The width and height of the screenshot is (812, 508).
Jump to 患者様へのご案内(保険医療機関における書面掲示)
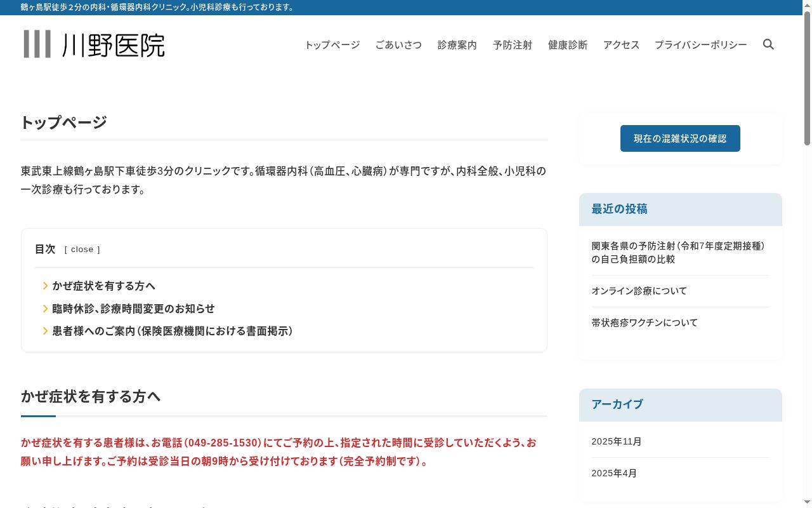pyautogui.click(x=173, y=331)
